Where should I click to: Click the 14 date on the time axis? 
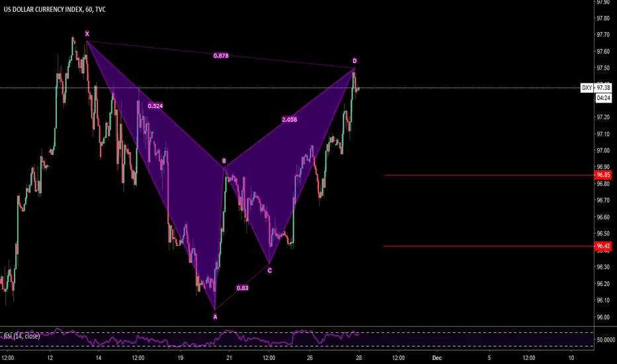(x=99, y=358)
